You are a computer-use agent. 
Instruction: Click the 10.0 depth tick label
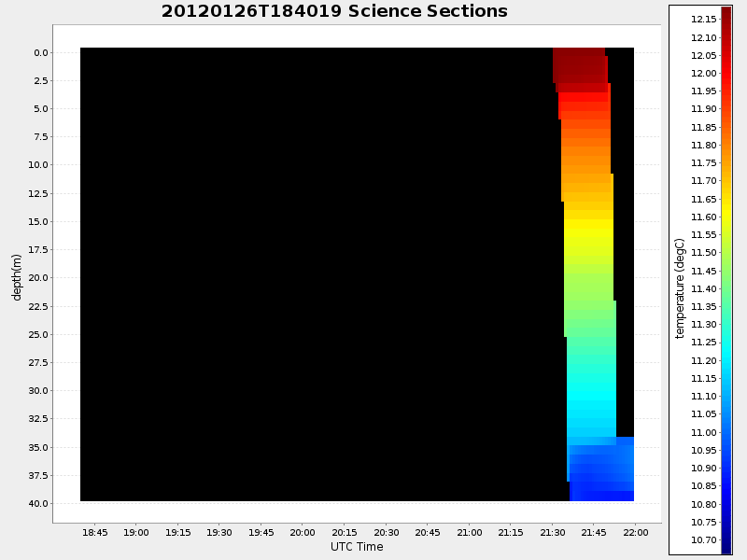tap(38, 165)
